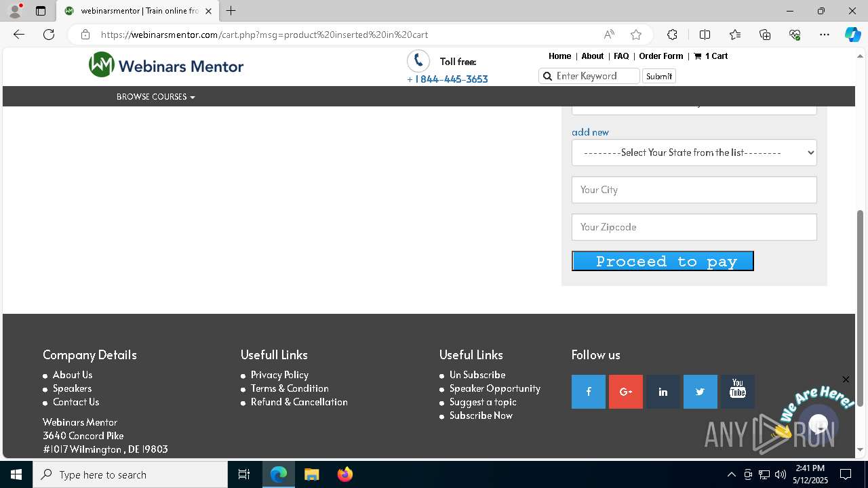
Task: Open the Subscribe Now link
Action: click(481, 415)
